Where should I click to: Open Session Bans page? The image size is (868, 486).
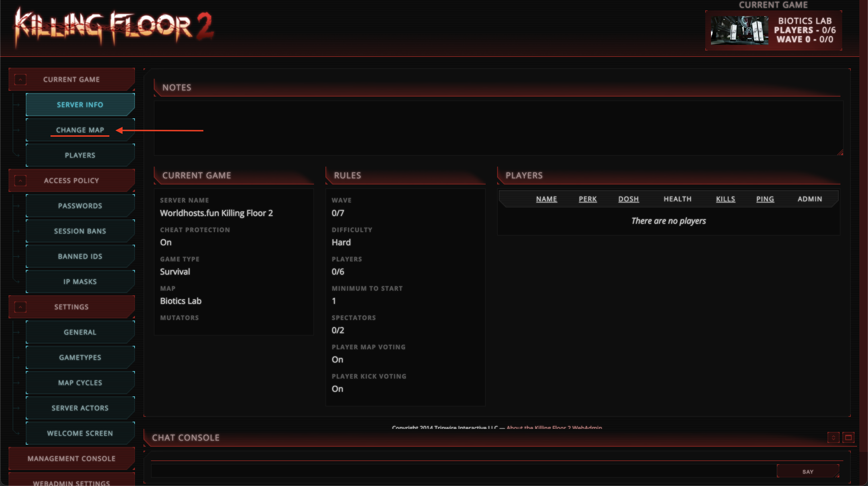[80, 231]
